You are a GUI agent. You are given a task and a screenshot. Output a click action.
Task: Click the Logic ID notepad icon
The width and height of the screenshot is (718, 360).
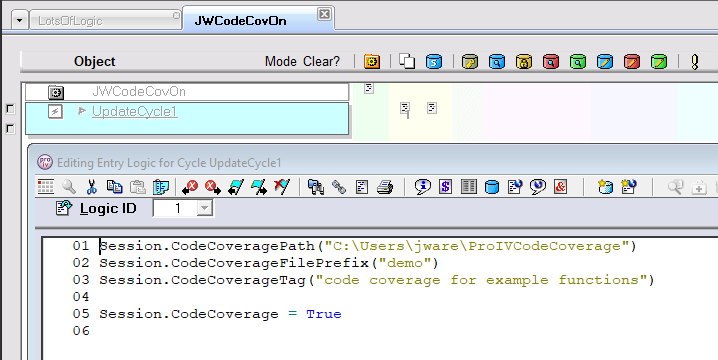[x=64, y=208]
